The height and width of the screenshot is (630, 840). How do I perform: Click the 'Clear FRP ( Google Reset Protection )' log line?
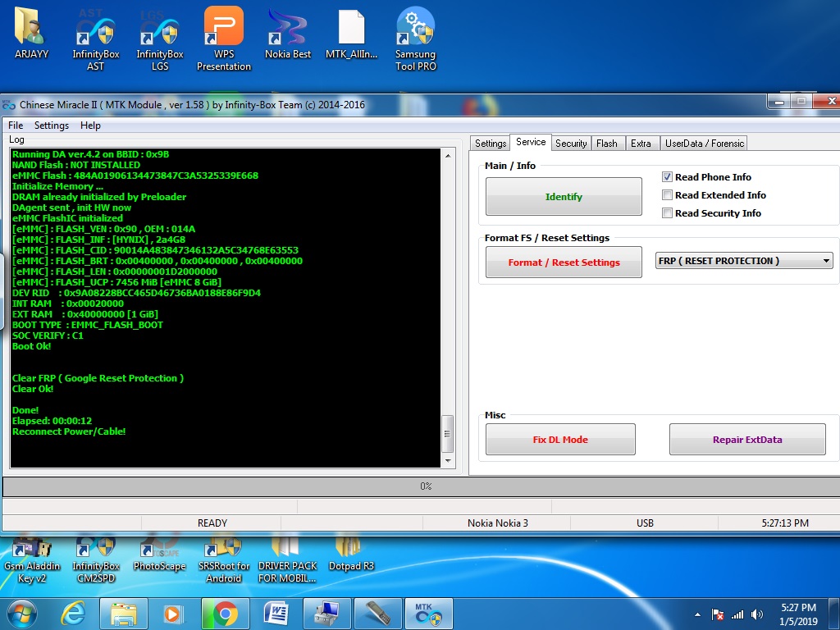(x=98, y=378)
